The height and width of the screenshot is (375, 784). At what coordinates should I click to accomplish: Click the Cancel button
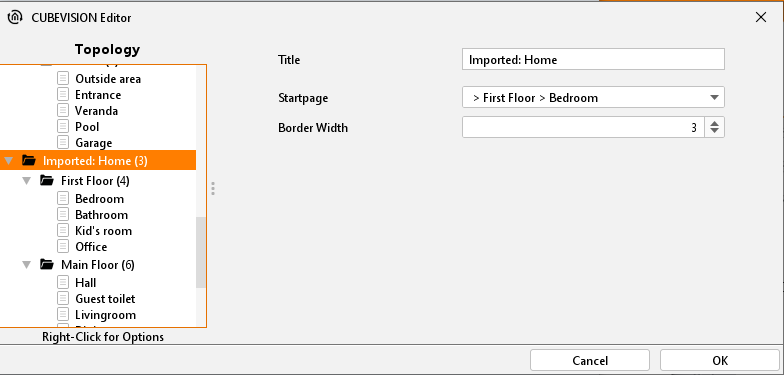590,360
